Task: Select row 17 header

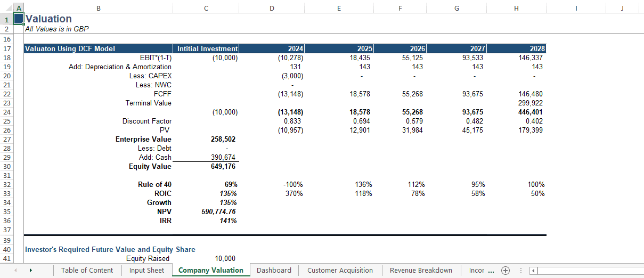Action: 6,48
